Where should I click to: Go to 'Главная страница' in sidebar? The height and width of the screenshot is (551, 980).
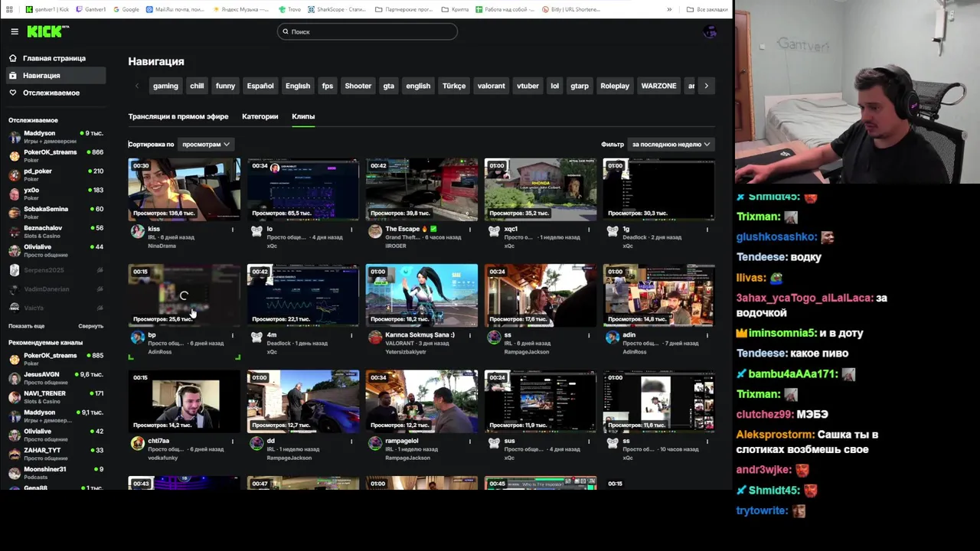click(x=56, y=58)
